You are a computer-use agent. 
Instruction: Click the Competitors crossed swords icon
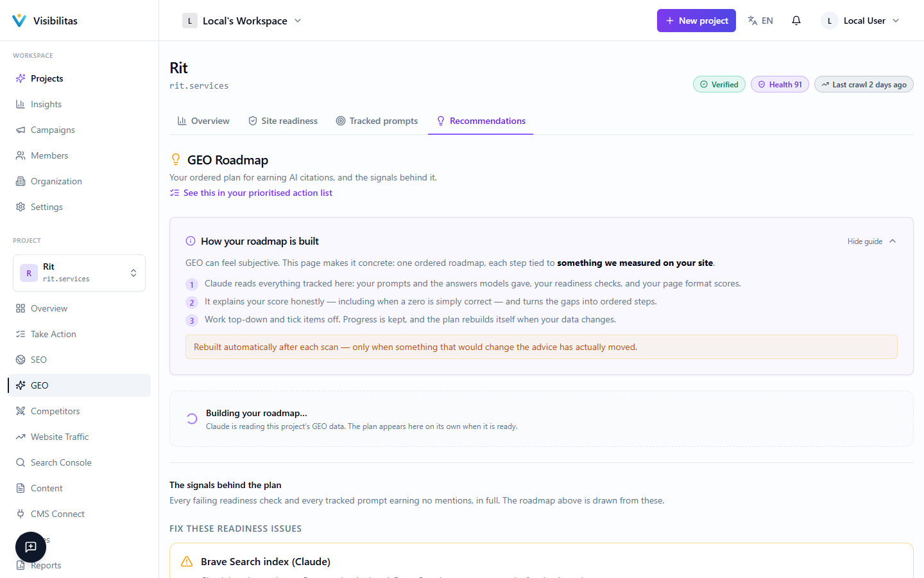point(21,411)
